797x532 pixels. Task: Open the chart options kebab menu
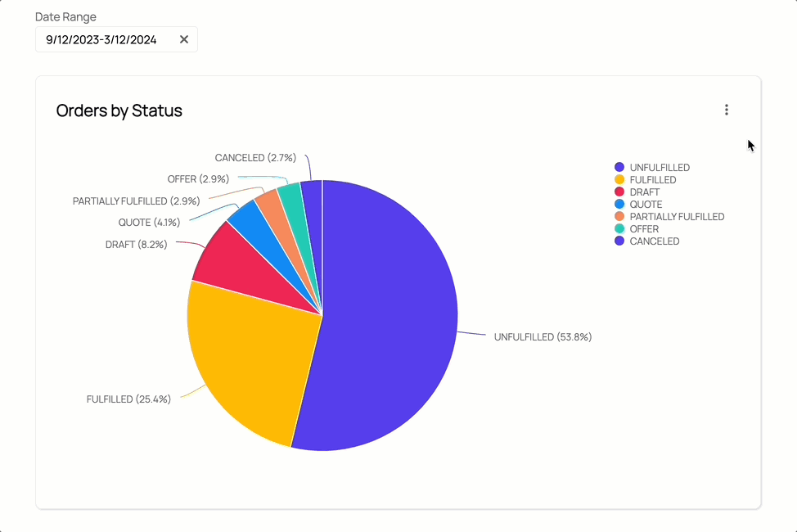click(x=726, y=110)
